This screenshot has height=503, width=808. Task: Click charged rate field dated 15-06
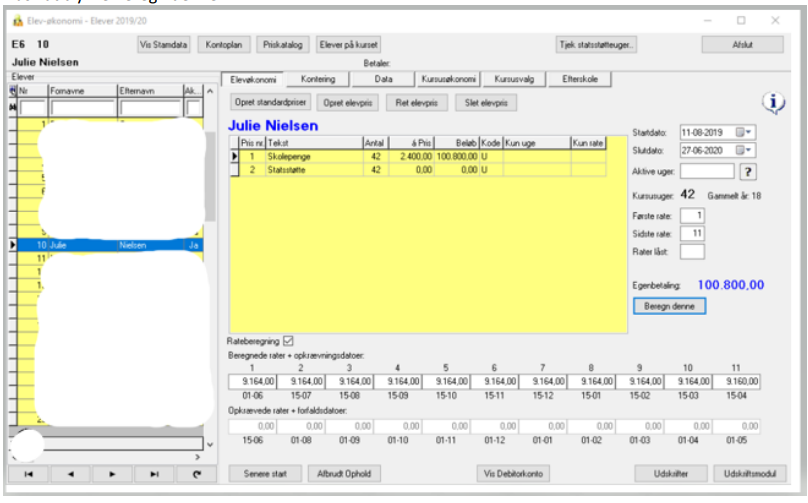pyautogui.click(x=252, y=426)
